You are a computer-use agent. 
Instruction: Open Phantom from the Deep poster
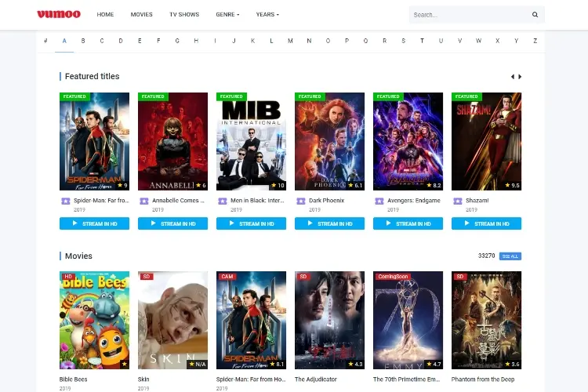[x=486, y=321]
